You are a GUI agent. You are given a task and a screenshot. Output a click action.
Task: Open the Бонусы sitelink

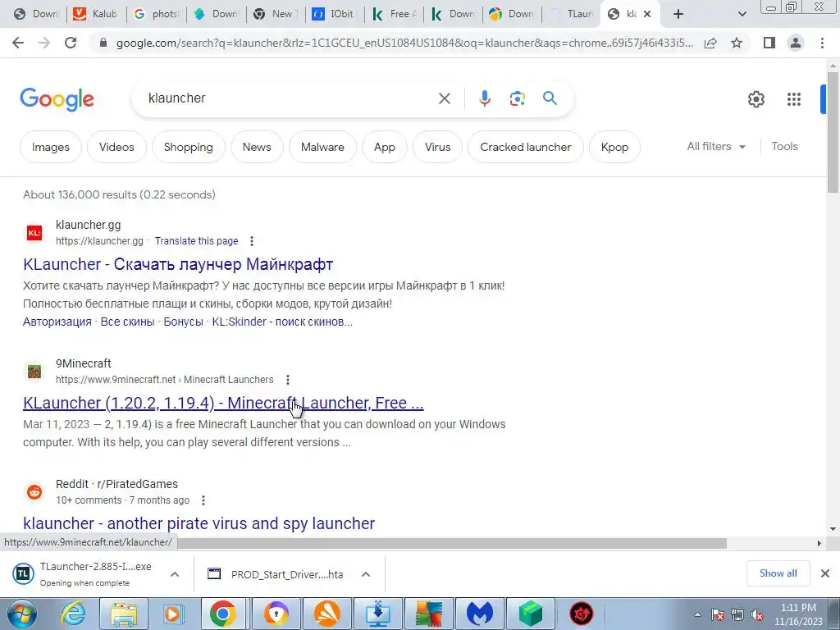183,322
